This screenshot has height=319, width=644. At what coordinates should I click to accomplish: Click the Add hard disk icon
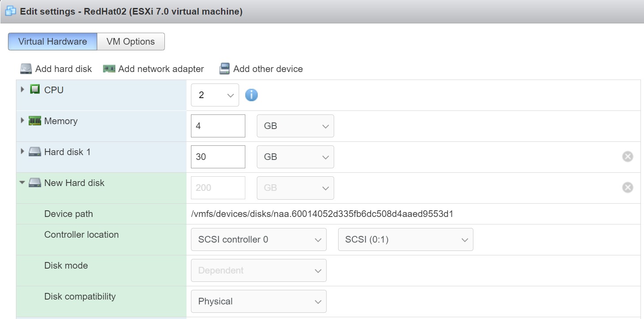(x=26, y=69)
